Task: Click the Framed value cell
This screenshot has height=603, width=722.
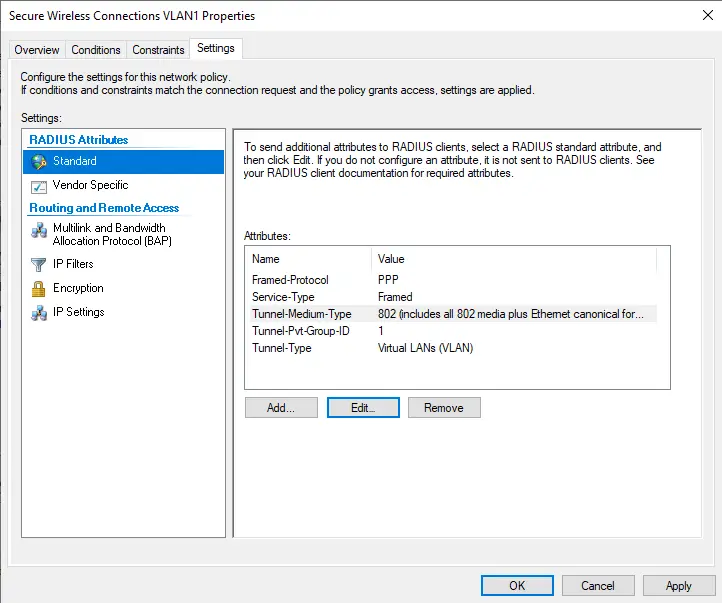Action: pyautogui.click(x=395, y=297)
